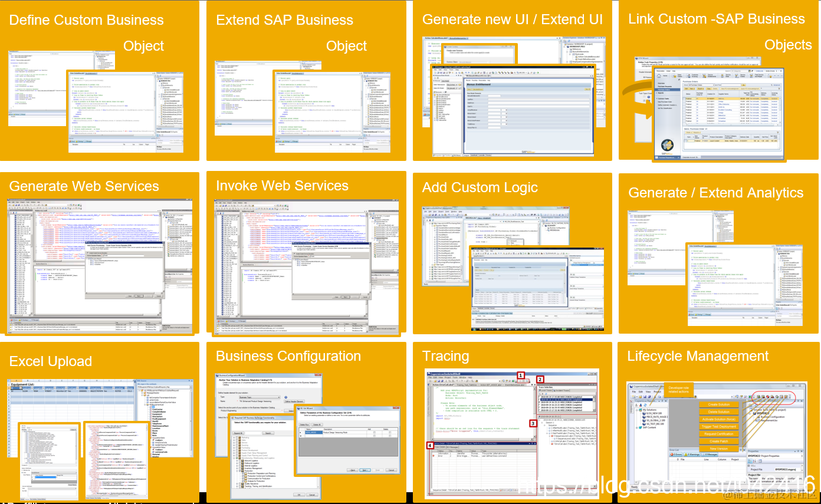The width and height of the screenshot is (821, 504).
Task: Click Request Certification icon in Lifecycle toolbar
Action: click(777, 397)
